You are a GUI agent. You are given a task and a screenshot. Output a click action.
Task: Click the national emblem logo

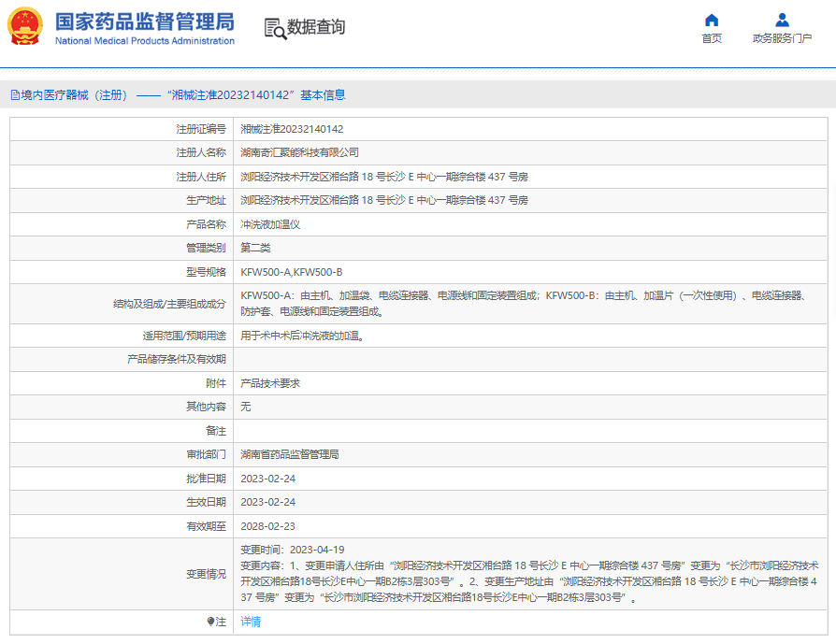click(x=25, y=27)
